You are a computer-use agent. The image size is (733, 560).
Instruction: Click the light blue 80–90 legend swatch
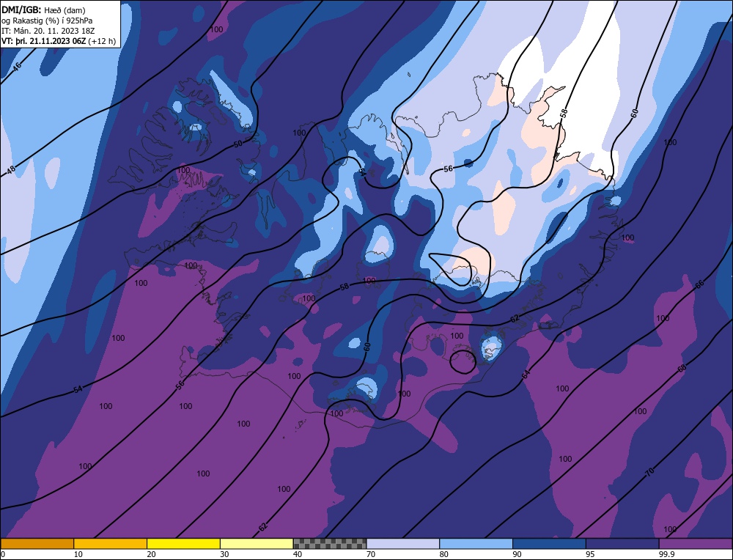pyautogui.click(x=476, y=543)
